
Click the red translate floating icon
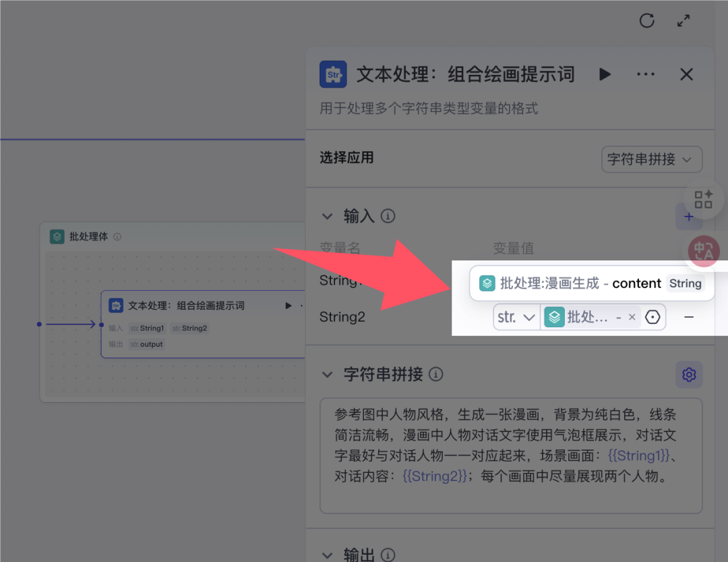click(x=704, y=251)
